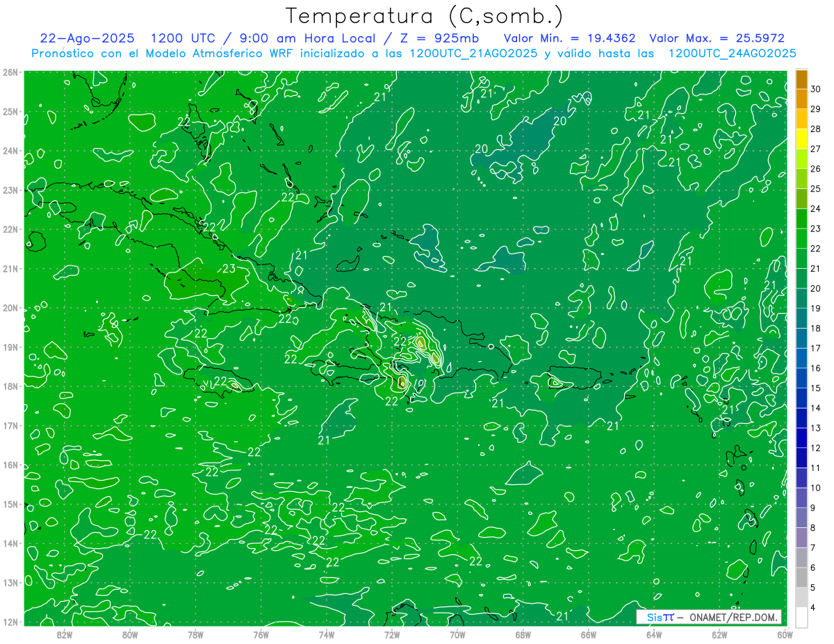Screen dimensions: 834x644
Task: Click the 'Sisπ – ONAMET/REP.DOM.' logo box
Action: coord(709,617)
